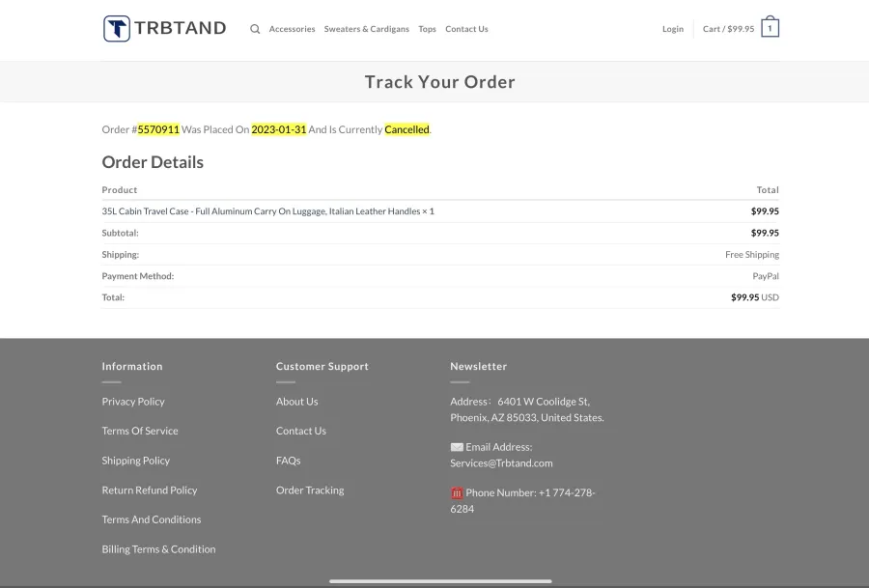This screenshot has width=869, height=588.
Task: Click the Customer Support footer heading
Action: pyautogui.click(x=322, y=366)
